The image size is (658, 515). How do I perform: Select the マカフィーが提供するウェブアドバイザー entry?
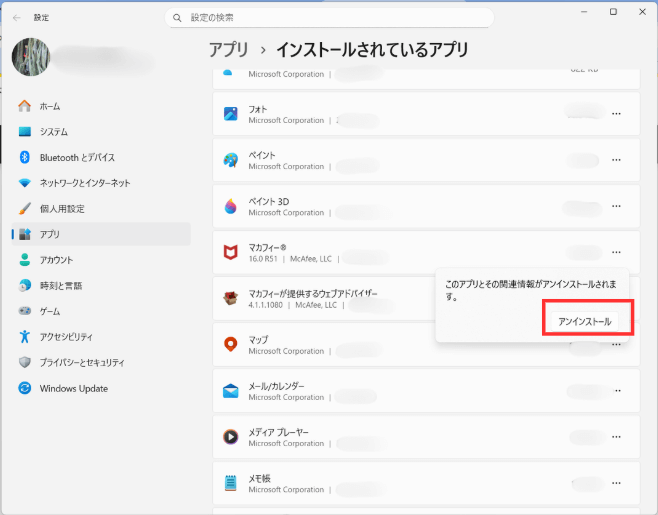[x=313, y=293]
